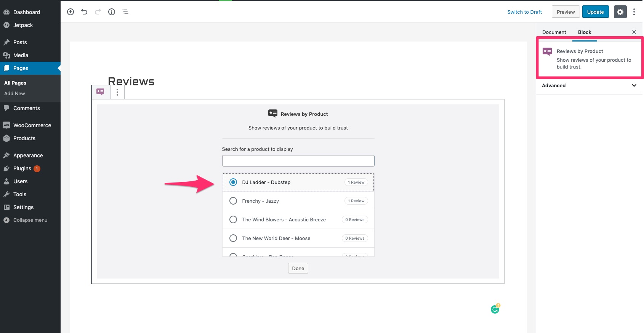Viewport: 644px width, 333px height.
Task: Undo the last editor change
Action: pyautogui.click(x=84, y=12)
